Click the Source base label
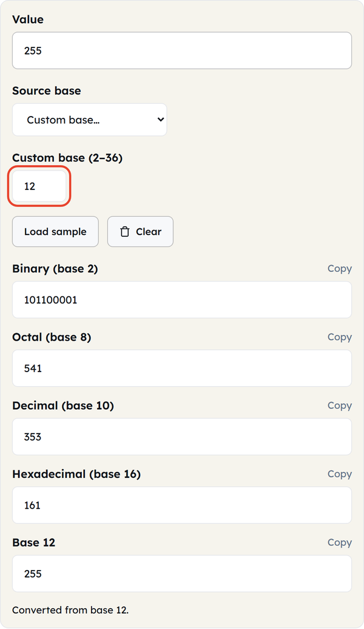This screenshot has width=364, height=629. (47, 90)
